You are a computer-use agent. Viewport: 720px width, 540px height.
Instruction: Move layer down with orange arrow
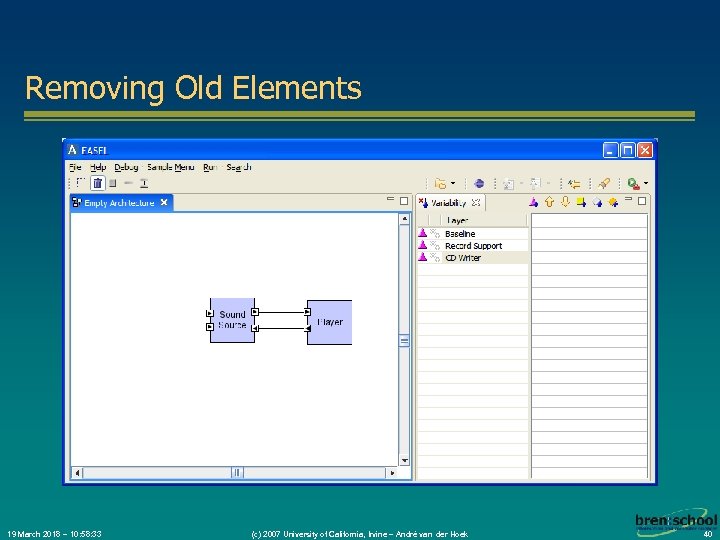tap(565, 202)
